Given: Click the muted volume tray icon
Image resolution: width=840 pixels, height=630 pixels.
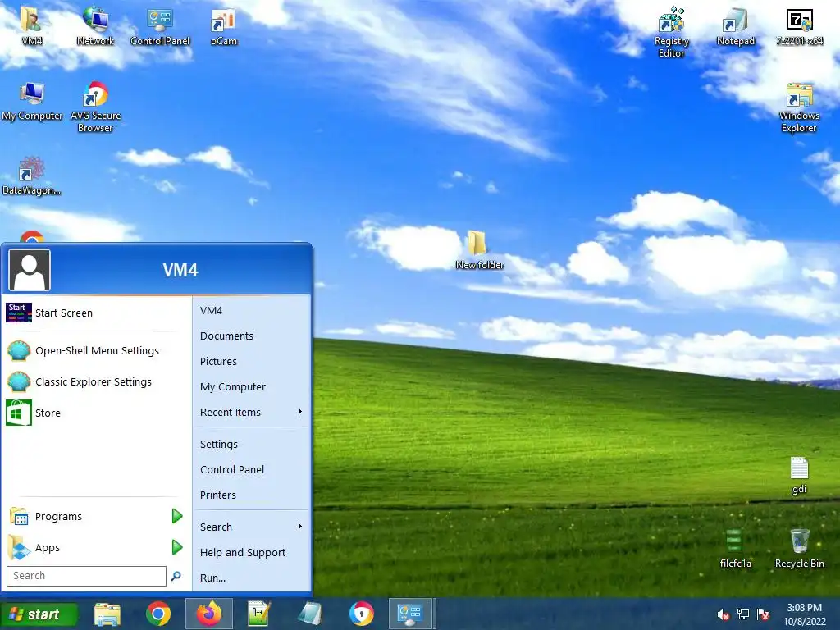Looking at the screenshot, I should (x=723, y=614).
